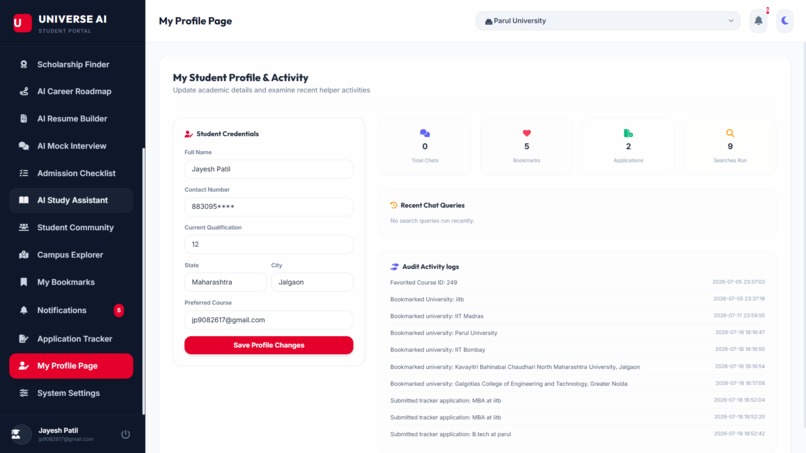
Task: Click the Jayesh Patil name in sidebar footer
Action: pyautogui.click(x=58, y=430)
